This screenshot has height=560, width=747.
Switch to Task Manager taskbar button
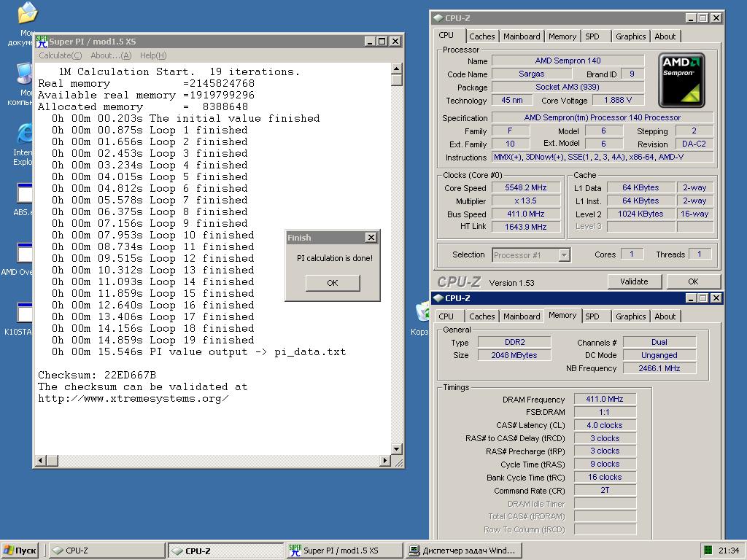[x=464, y=551]
